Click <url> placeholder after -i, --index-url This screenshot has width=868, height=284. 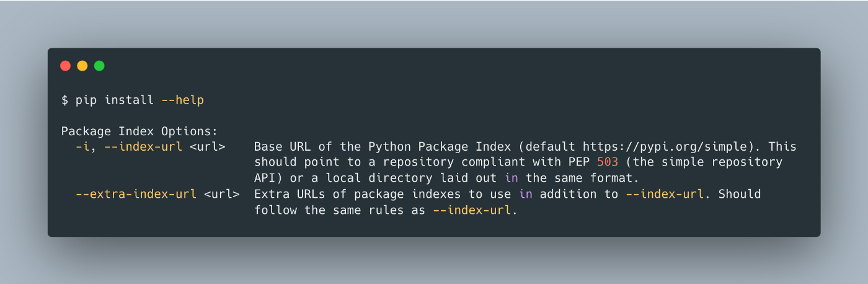[x=207, y=147]
